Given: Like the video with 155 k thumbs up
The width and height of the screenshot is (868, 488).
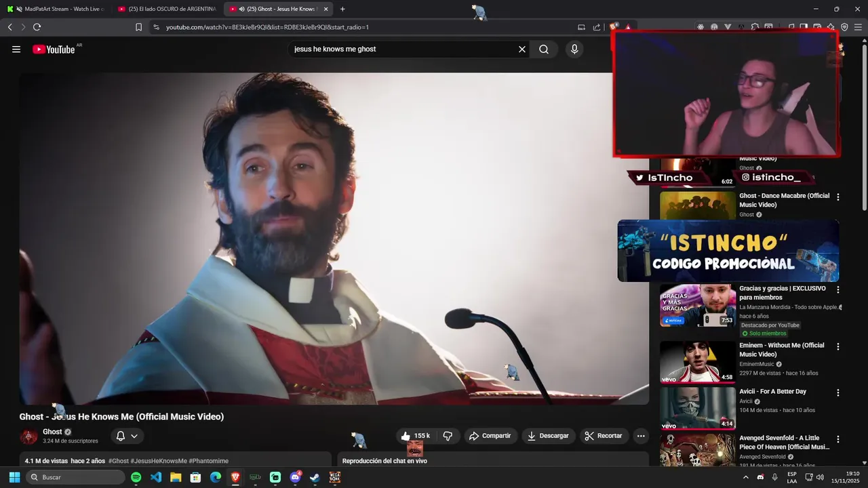Looking at the screenshot, I should tap(415, 436).
